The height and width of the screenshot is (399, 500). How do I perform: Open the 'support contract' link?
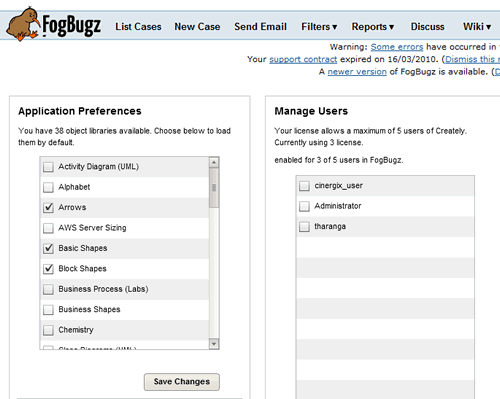click(303, 59)
